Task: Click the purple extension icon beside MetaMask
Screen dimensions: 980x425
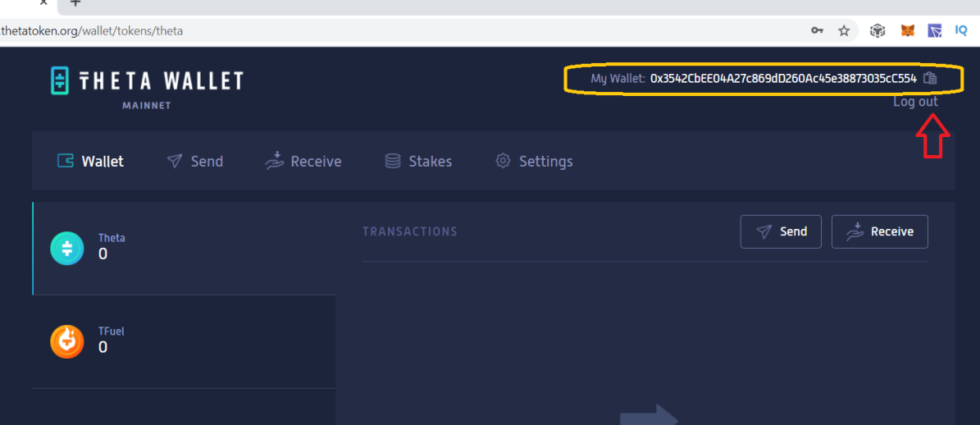Action: click(x=934, y=30)
